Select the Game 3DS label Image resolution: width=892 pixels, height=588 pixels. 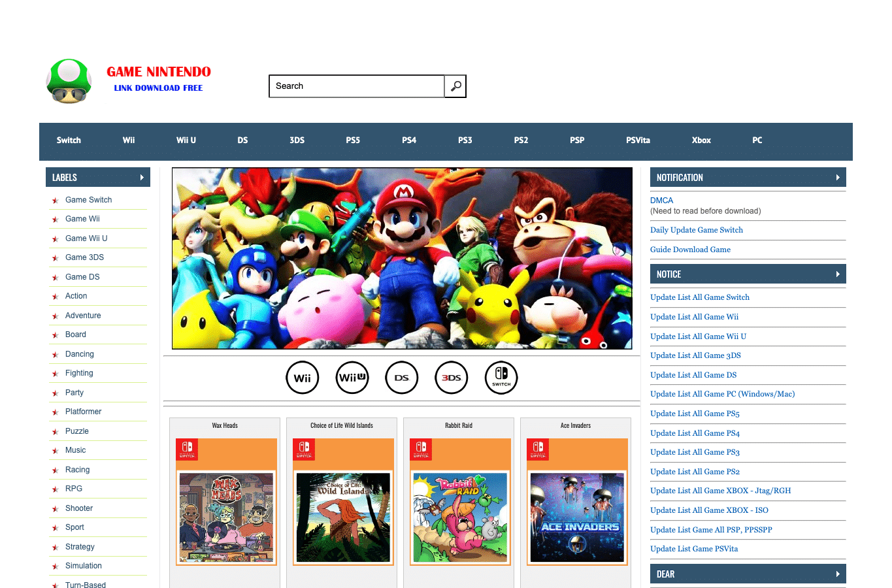coord(84,257)
